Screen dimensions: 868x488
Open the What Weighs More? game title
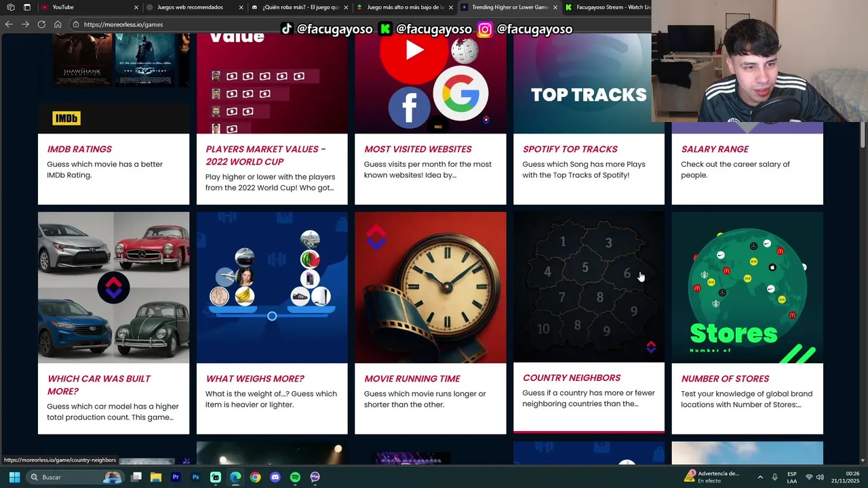point(255,379)
